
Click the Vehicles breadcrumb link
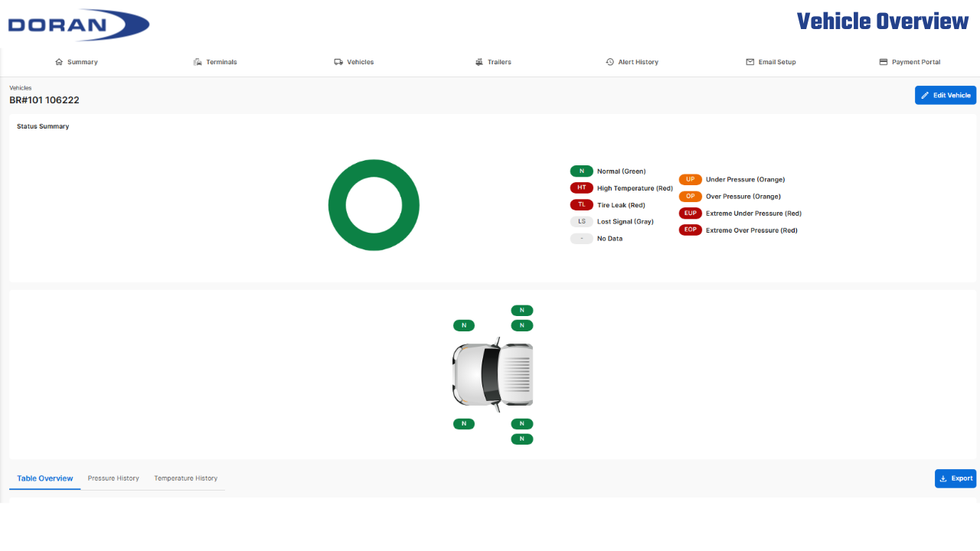tap(21, 88)
